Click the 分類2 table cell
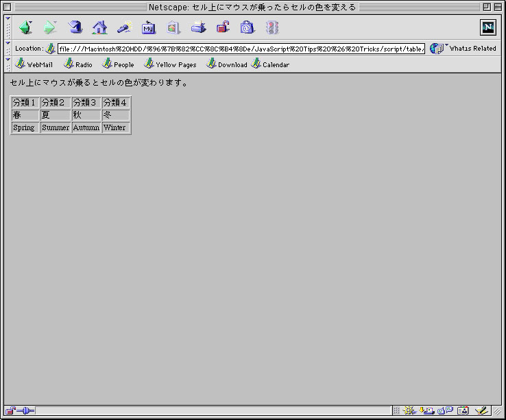Screen dimensions: 506x420 pos(56,103)
